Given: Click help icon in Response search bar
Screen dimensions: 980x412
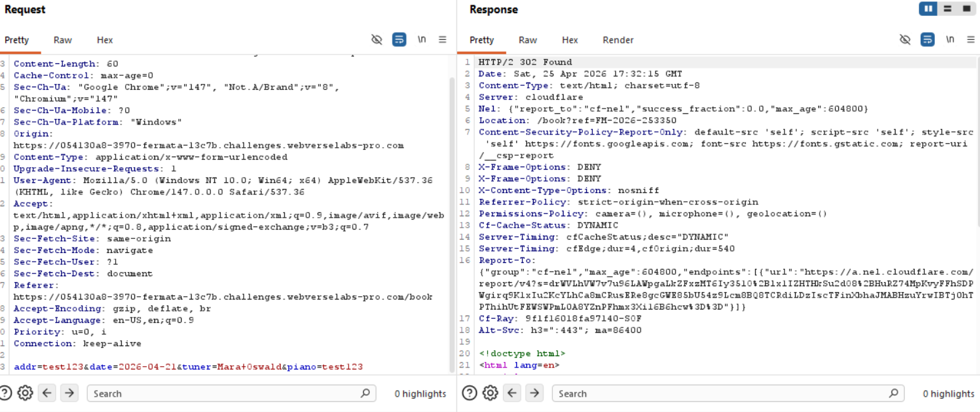Looking at the screenshot, I should [470, 393].
